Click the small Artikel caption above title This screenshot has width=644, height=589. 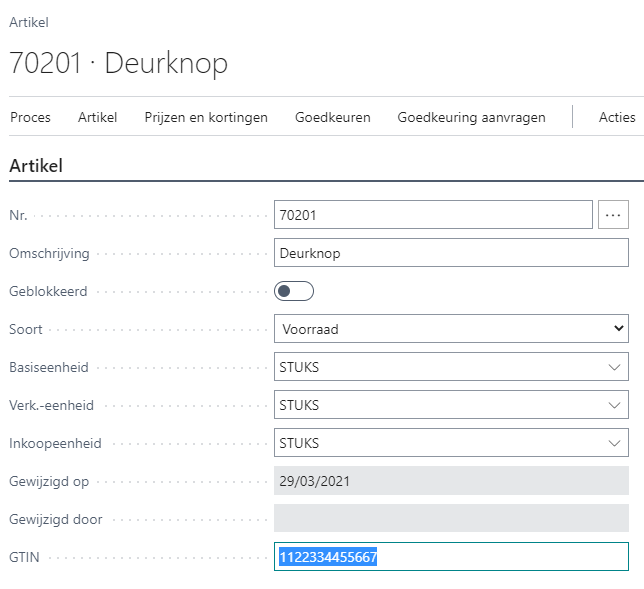(28, 22)
